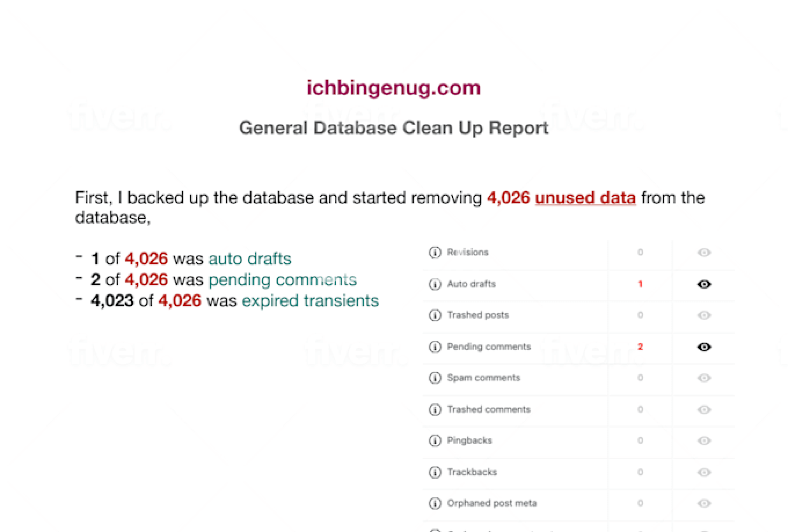Screen dimensions: 788x532
Task: Click the info icon beside Pingbacks
Action: (435, 440)
